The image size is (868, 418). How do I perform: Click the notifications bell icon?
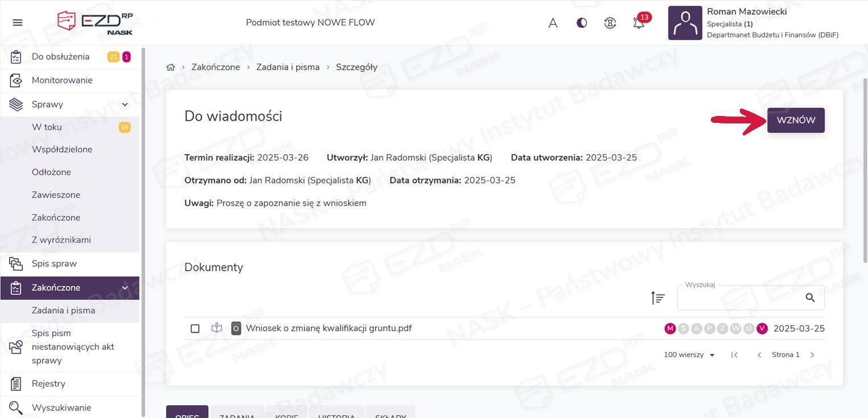tap(639, 23)
